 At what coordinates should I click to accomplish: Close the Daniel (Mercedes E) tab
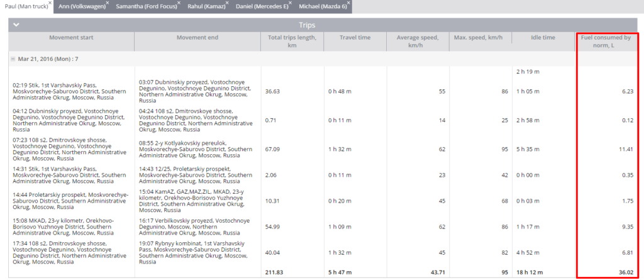click(x=290, y=3)
